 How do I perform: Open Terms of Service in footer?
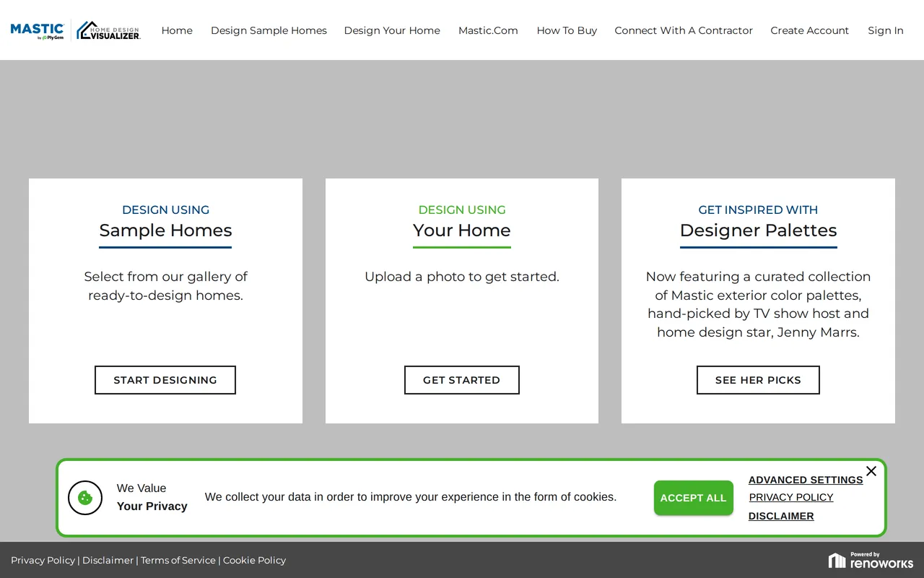pos(178,560)
